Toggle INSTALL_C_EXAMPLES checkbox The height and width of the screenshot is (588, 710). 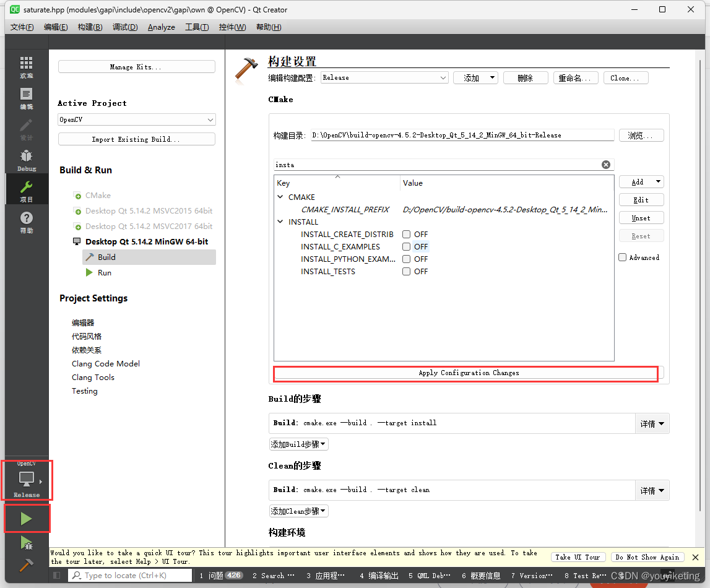click(406, 247)
